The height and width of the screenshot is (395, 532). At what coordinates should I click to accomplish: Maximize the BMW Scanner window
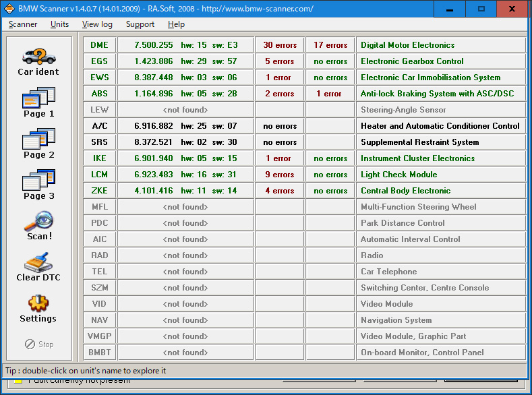pyautogui.click(x=481, y=9)
